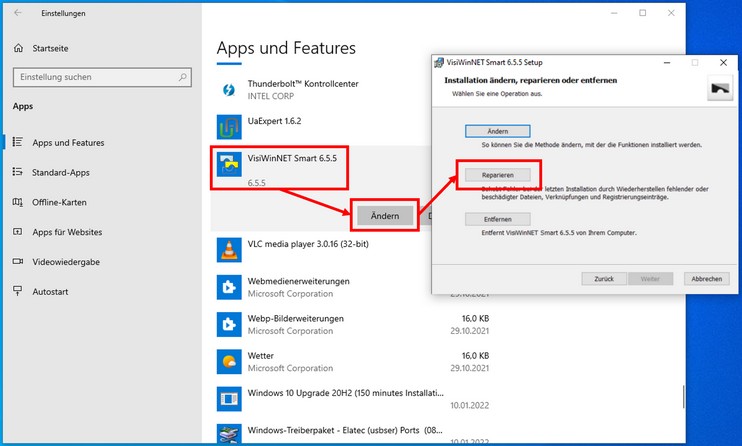Open Apps und Features section

tap(68, 143)
